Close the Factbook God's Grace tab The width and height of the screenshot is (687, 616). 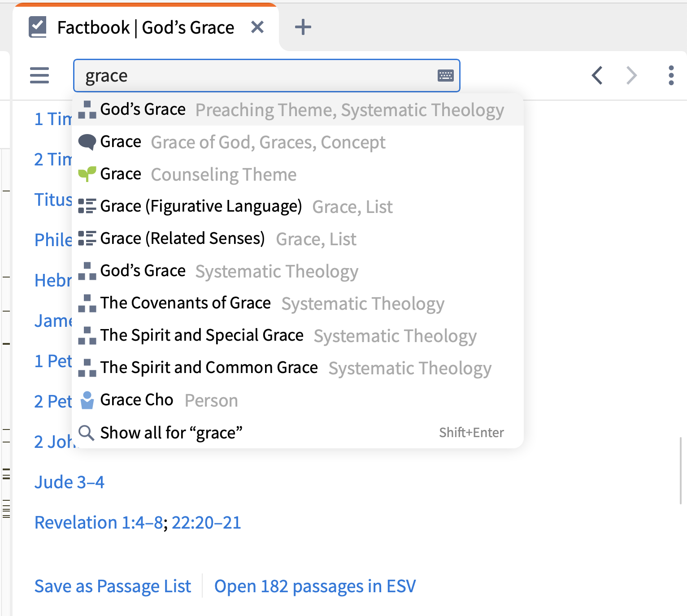[x=257, y=27]
